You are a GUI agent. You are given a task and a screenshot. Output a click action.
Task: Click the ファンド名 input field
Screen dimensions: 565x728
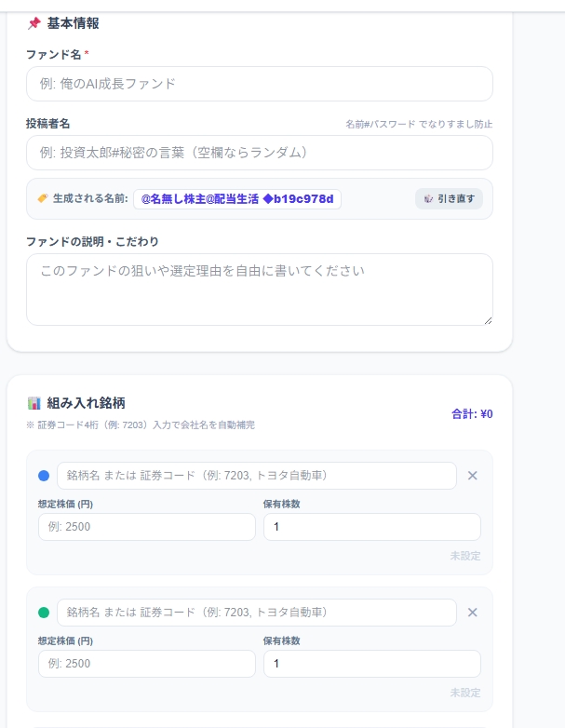pyautogui.click(x=260, y=84)
